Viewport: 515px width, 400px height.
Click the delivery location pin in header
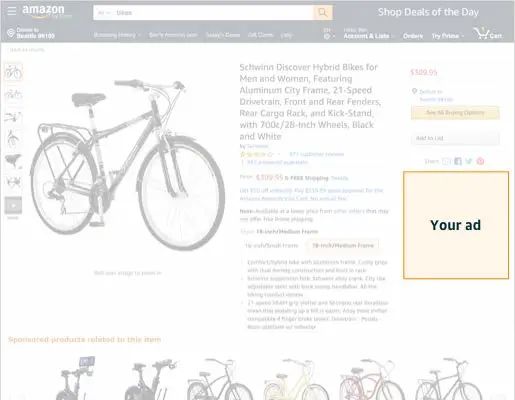point(11,33)
